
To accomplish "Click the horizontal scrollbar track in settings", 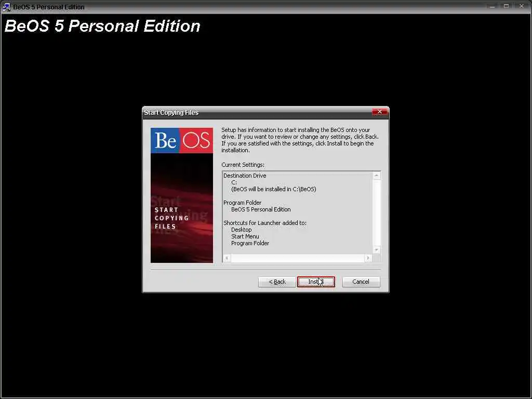I will 298,258.
